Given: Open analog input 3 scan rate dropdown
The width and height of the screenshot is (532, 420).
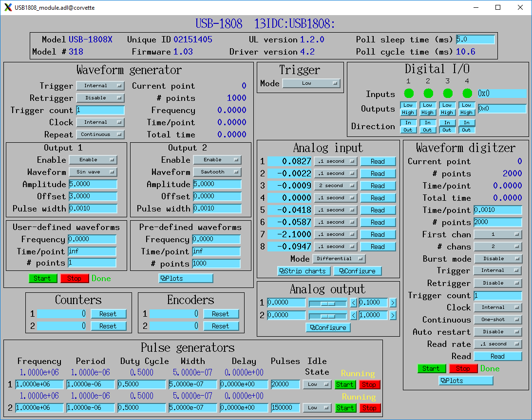Looking at the screenshot, I should (x=336, y=186).
